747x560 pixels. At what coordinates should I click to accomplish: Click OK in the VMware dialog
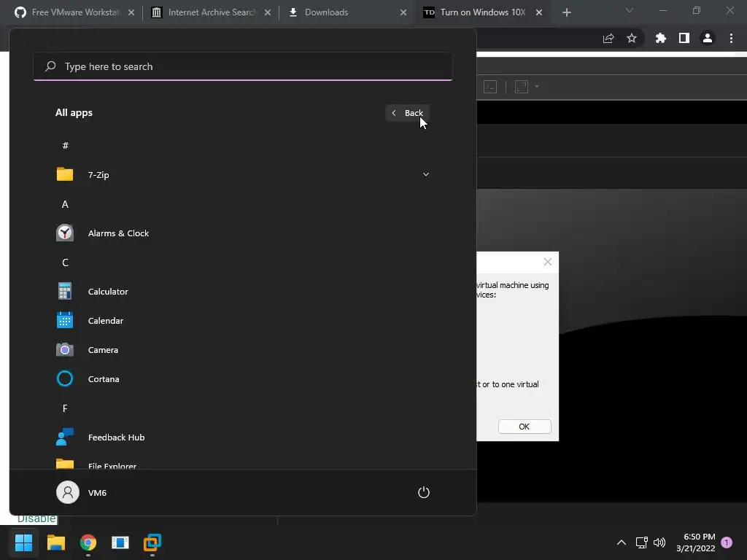coord(525,426)
